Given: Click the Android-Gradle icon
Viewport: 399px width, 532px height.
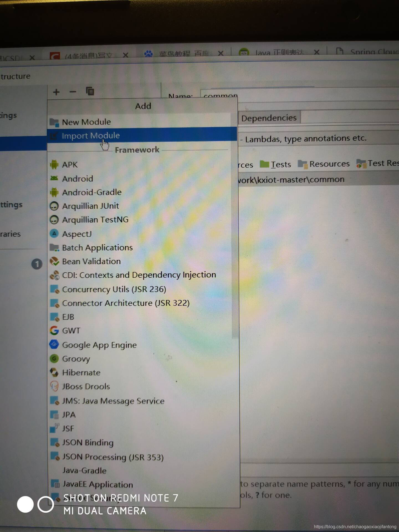Looking at the screenshot, I should point(54,192).
